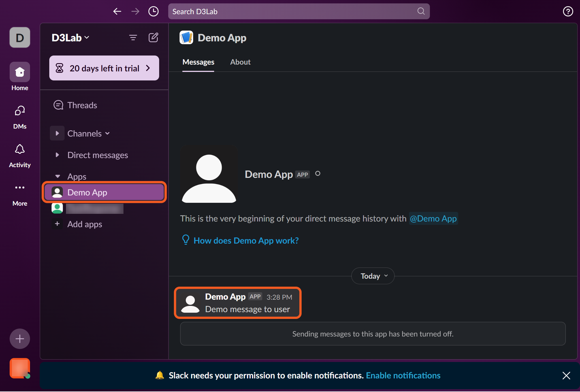This screenshot has height=392, width=580.
Task: Click the back navigation arrow
Action: coord(117,11)
